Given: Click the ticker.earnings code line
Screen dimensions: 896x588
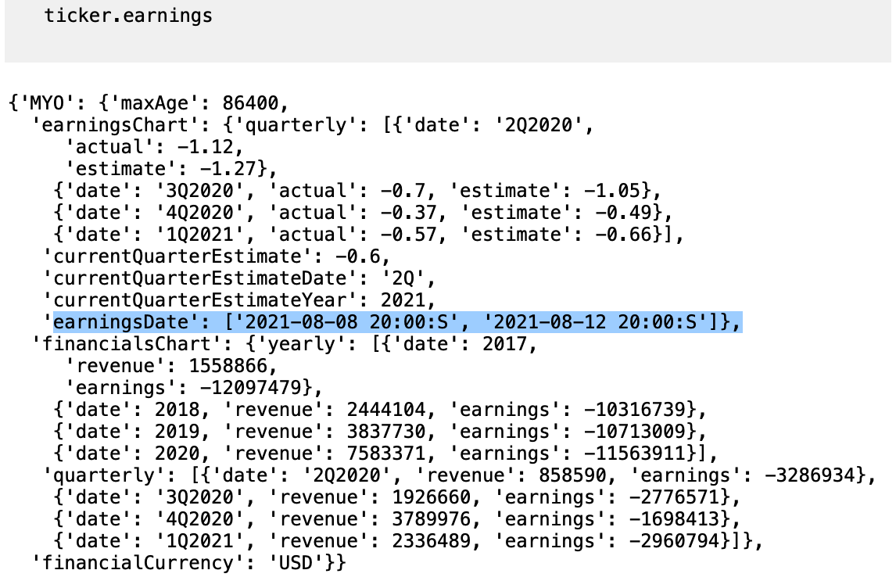Looking at the screenshot, I should tap(128, 16).
